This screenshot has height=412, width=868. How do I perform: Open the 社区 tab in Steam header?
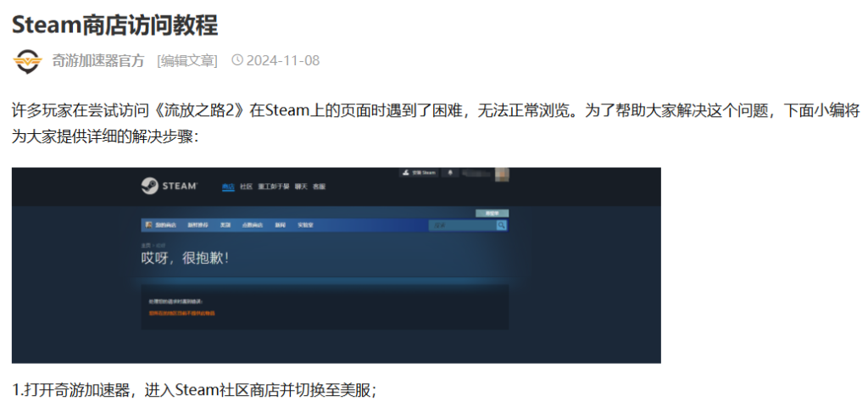click(x=247, y=187)
